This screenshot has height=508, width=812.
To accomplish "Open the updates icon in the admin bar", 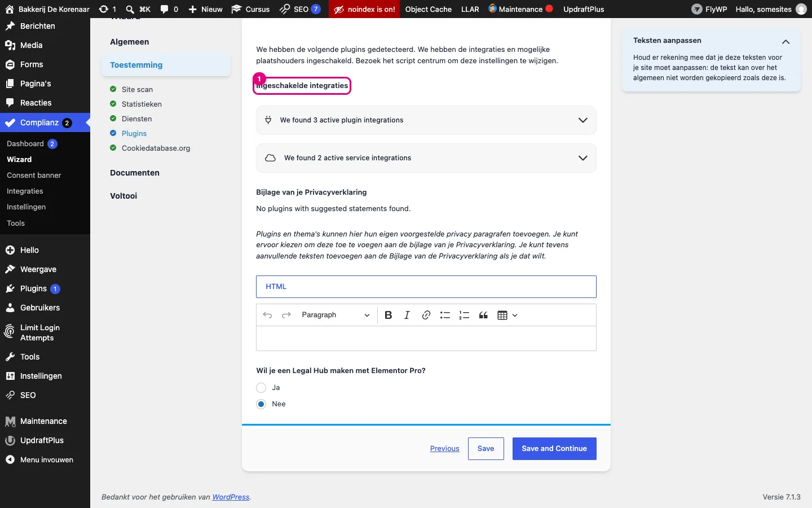I will click(x=104, y=9).
